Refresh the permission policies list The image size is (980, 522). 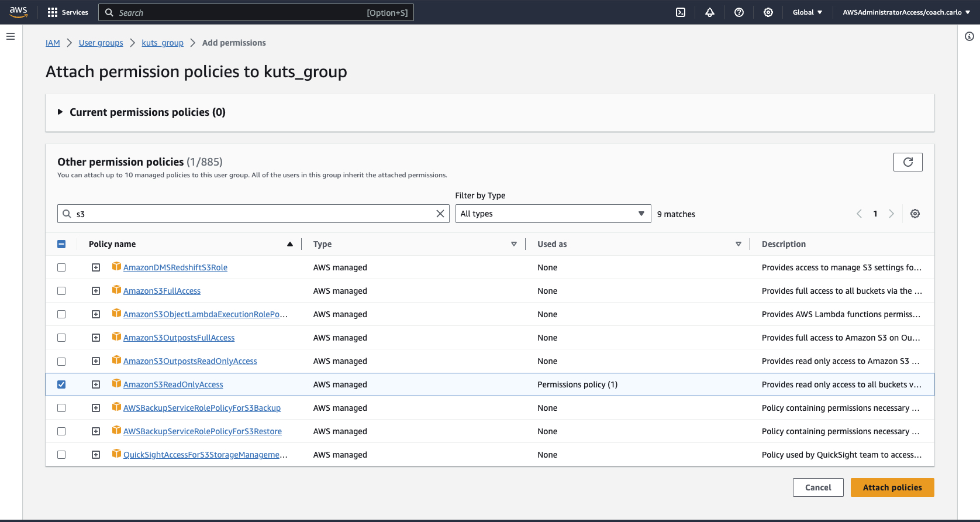907,162
